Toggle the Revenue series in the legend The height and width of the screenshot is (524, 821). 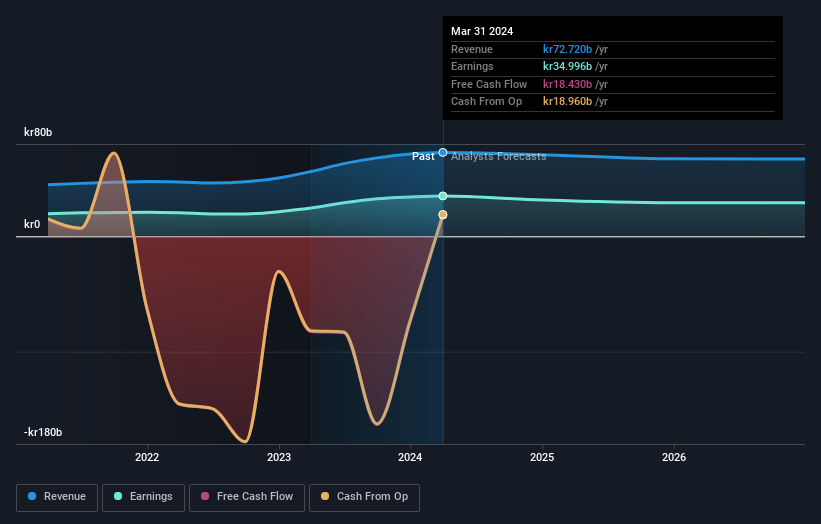pyautogui.click(x=57, y=497)
